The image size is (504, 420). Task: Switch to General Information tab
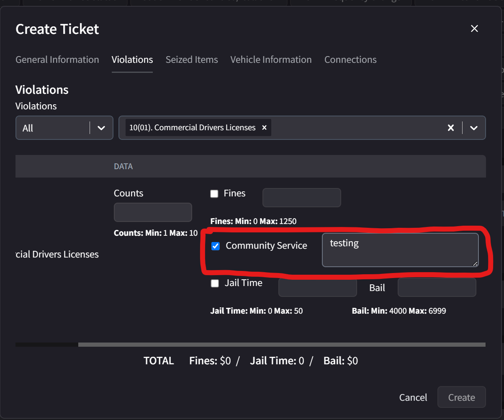tap(57, 59)
